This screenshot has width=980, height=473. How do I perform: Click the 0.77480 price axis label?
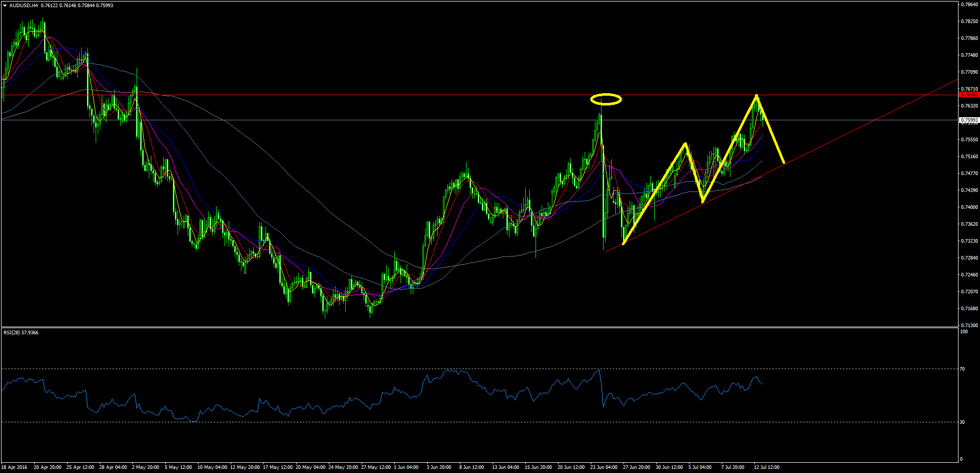coord(970,55)
